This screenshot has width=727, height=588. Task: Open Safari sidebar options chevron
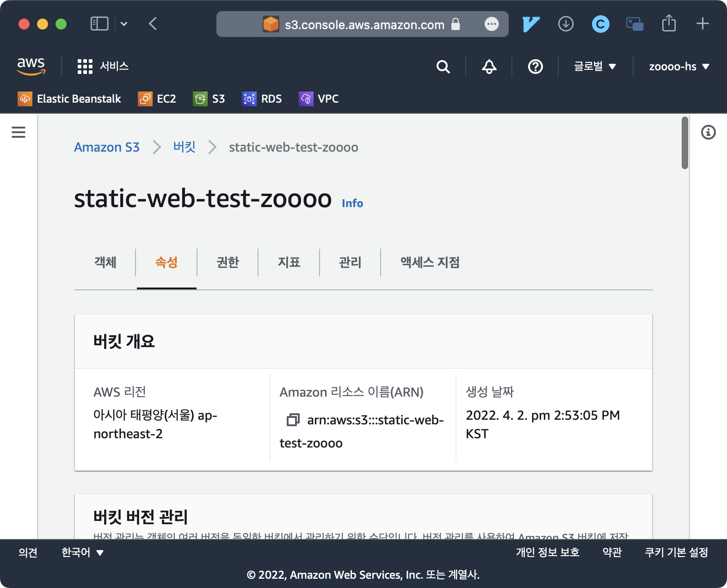[x=124, y=24]
